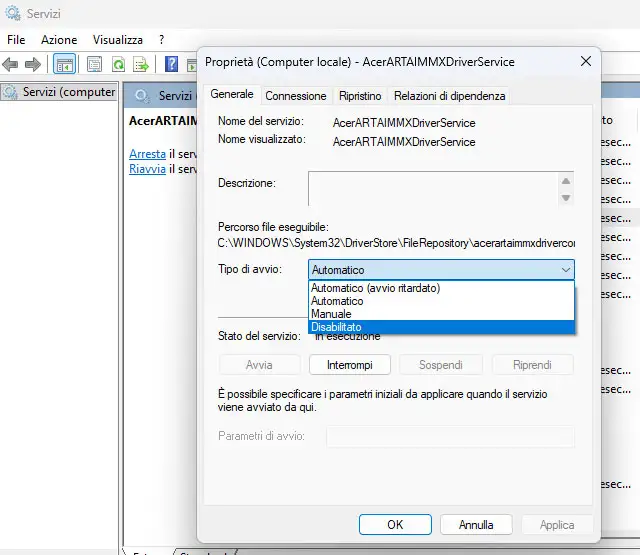The height and width of the screenshot is (555, 640).
Task: Open the Azione menu
Action: (x=59, y=40)
